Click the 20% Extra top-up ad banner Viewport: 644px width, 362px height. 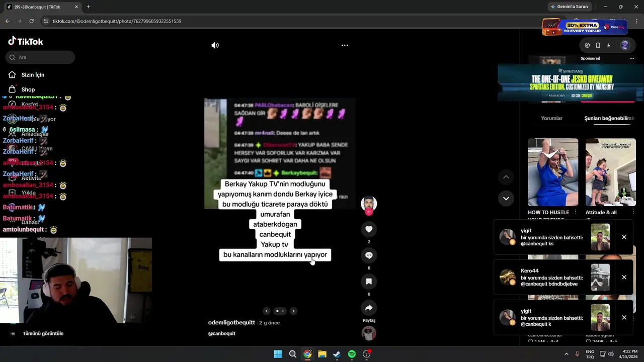584,27
